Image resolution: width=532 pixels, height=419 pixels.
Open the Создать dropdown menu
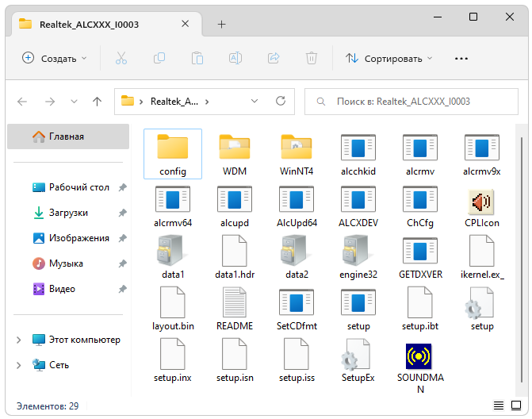(x=55, y=59)
